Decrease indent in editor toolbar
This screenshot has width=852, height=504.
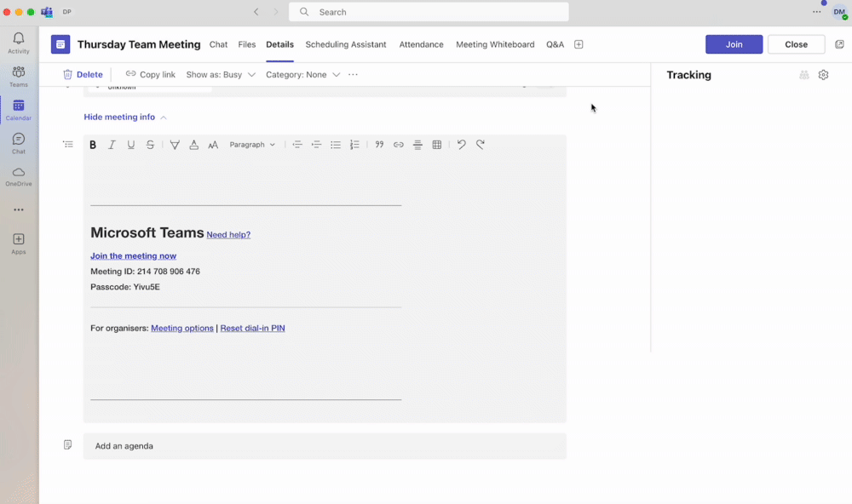pos(296,145)
